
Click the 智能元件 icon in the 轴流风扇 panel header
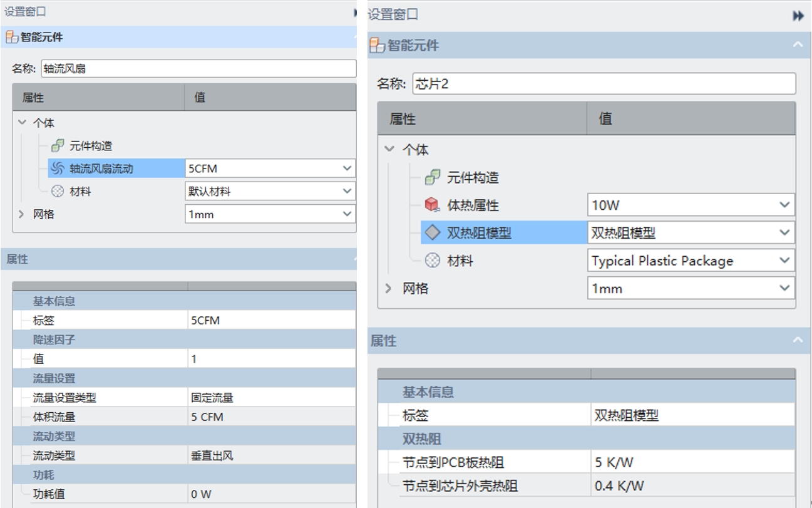[x=11, y=37]
